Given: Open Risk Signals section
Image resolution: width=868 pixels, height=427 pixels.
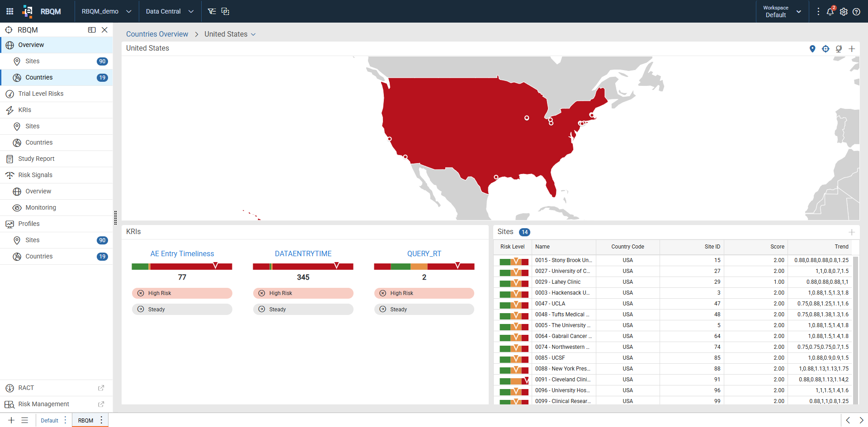Looking at the screenshot, I should tap(57, 175).
